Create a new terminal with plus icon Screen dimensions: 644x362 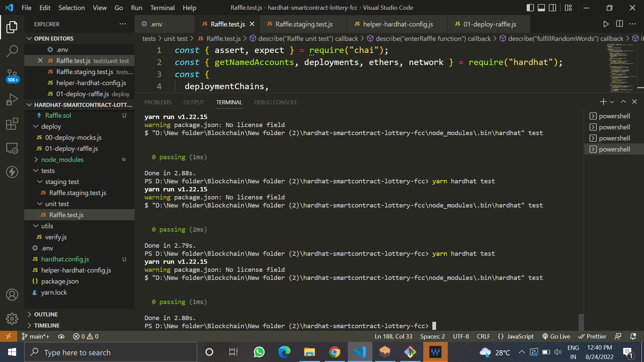[x=603, y=102]
